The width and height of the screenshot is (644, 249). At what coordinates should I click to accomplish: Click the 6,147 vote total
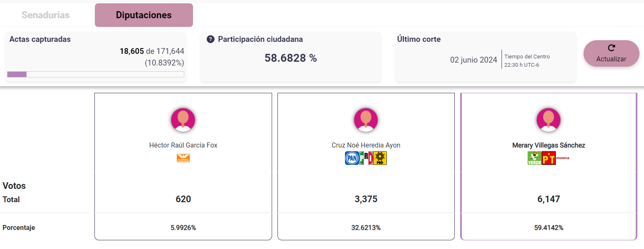coord(548,199)
